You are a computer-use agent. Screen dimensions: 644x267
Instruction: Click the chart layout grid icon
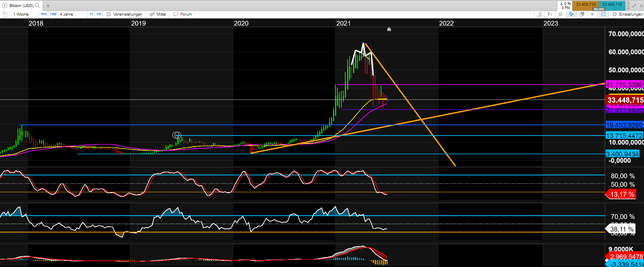[5, 14]
